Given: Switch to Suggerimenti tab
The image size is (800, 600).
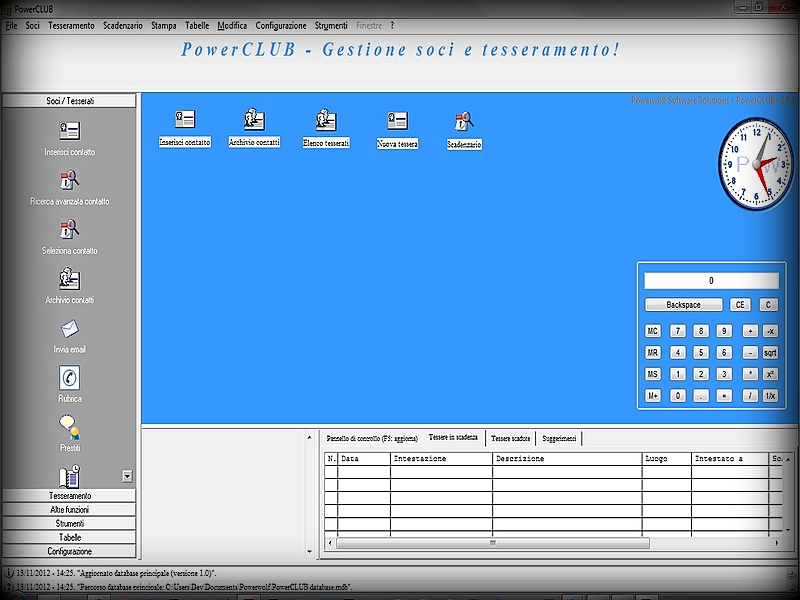Looking at the screenshot, I should [559, 438].
